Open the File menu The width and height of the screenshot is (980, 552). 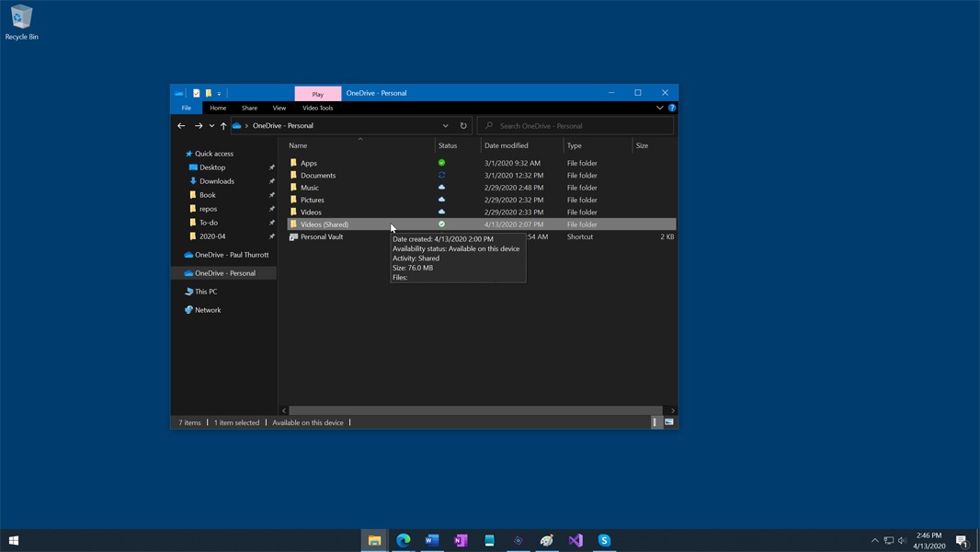click(x=186, y=108)
